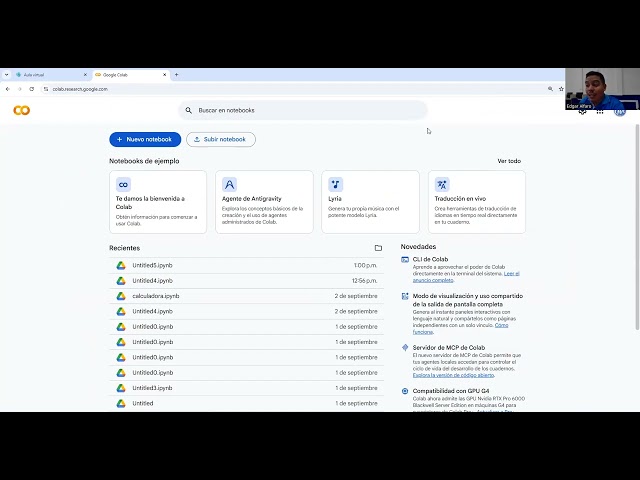This screenshot has height=480, width=640.
Task: Close the Google Colab tab
Action: pos(164,75)
